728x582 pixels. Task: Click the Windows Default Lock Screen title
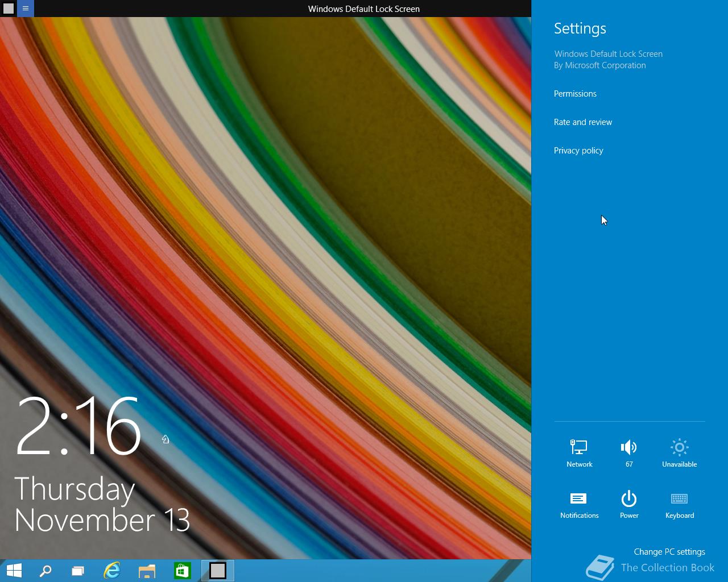tap(364, 9)
